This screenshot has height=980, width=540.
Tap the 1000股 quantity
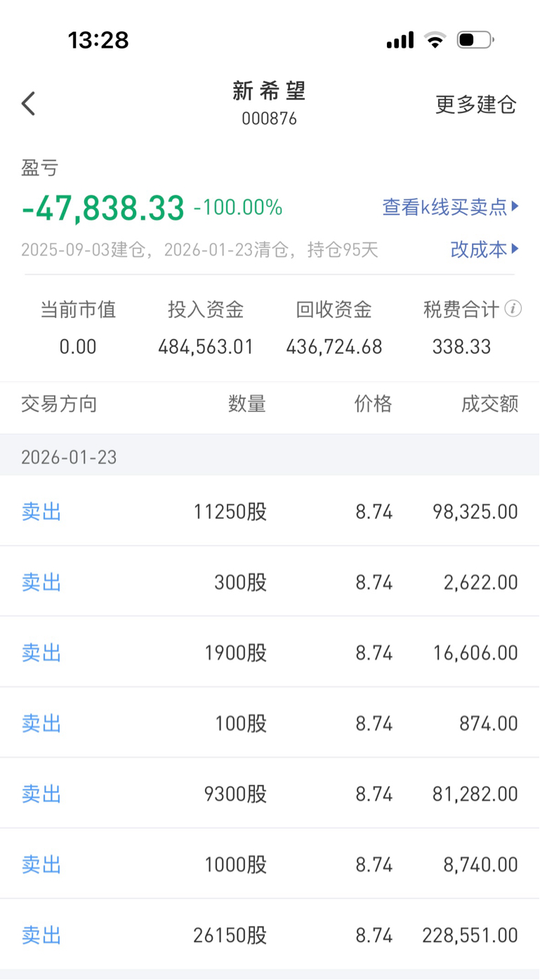236,865
